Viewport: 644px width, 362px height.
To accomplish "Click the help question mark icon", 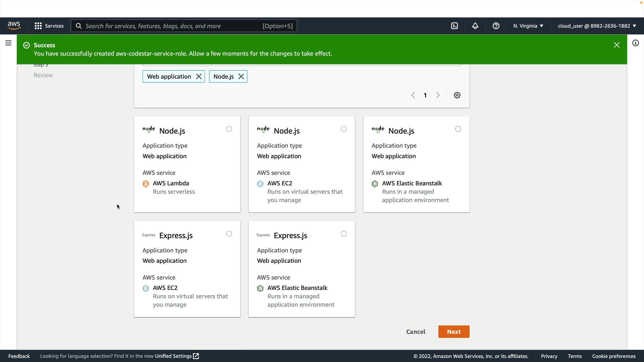I will pyautogui.click(x=496, y=26).
